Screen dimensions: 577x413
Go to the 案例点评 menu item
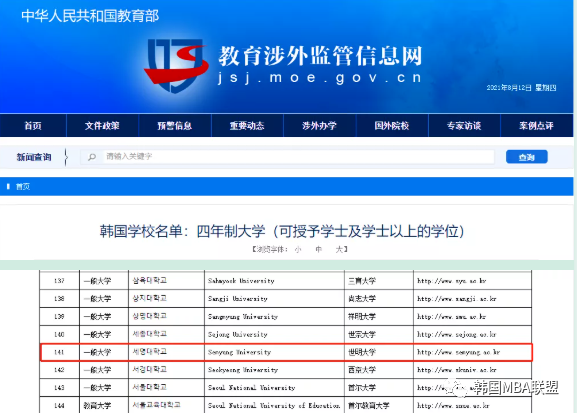tap(537, 126)
